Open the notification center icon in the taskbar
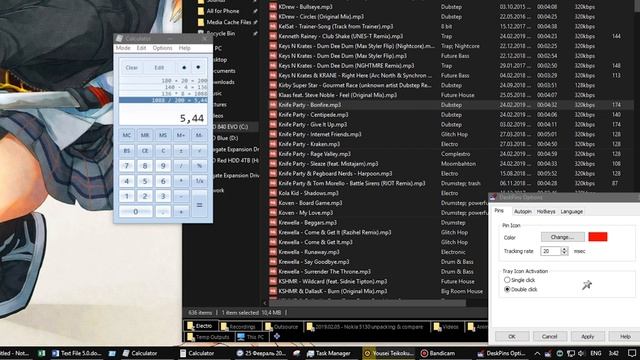640x360 pixels. (632, 353)
